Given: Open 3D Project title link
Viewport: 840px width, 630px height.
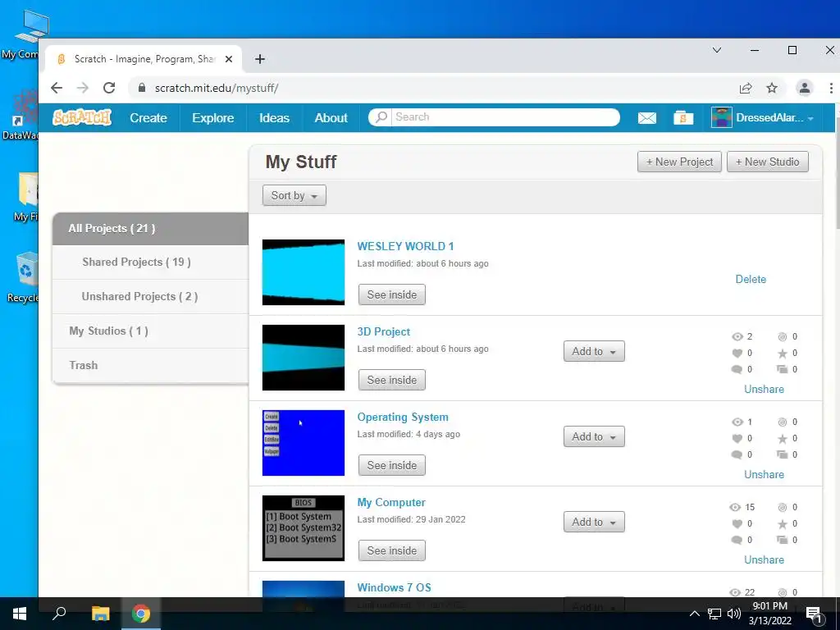Looking at the screenshot, I should pyautogui.click(x=384, y=331).
